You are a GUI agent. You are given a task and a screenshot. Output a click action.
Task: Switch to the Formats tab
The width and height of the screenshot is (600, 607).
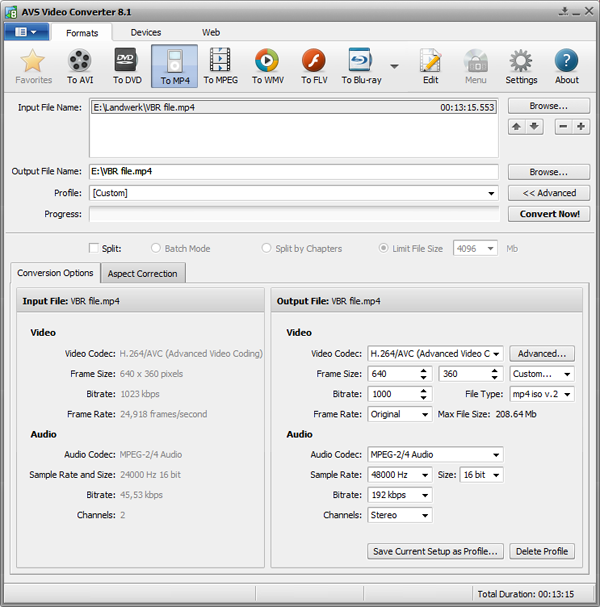82,33
